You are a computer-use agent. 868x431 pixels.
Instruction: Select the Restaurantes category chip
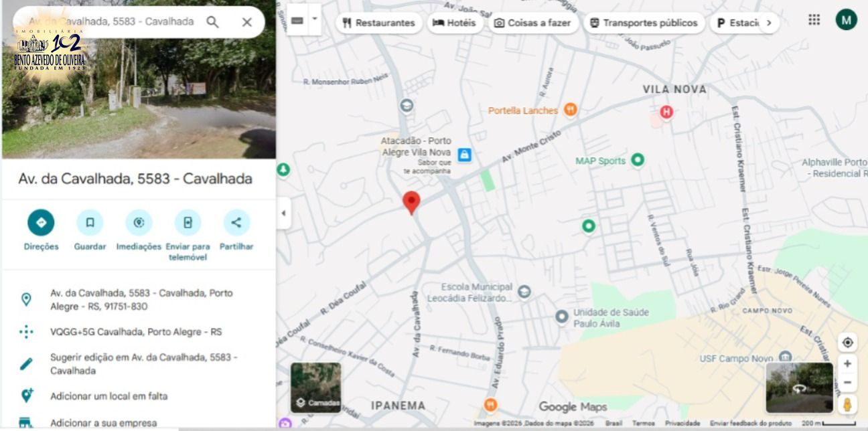pyautogui.click(x=378, y=23)
